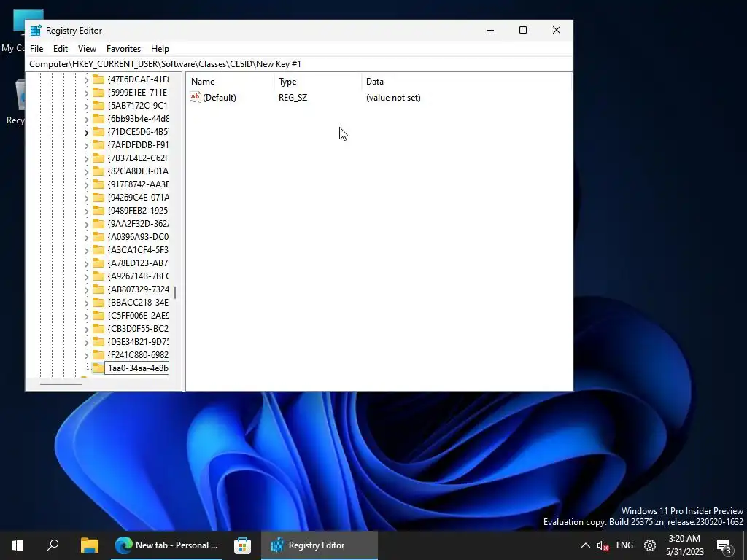Viewport: 747px width, 560px height.
Task: Open the View menu
Action: click(88, 49)
